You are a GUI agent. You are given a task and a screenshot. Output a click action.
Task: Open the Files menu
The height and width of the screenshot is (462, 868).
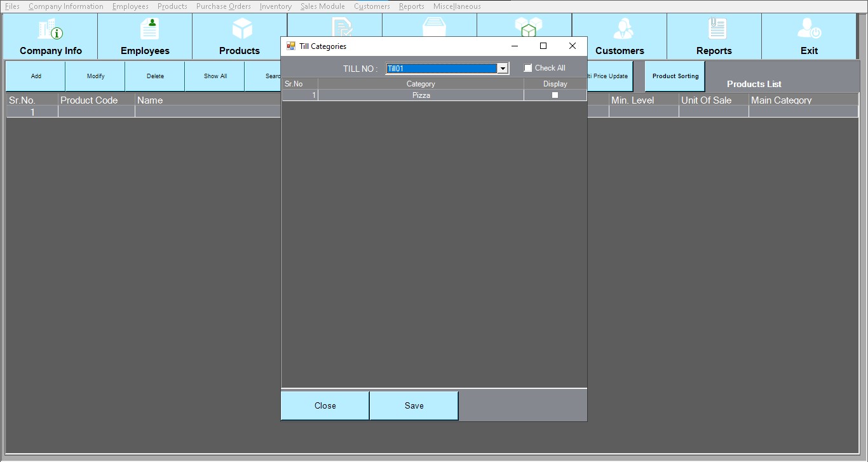point(12,6)
